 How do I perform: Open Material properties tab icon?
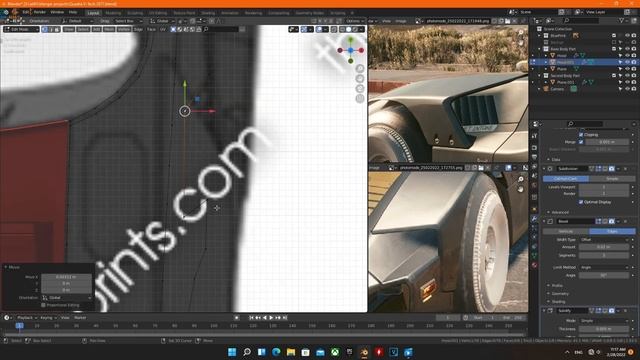pos(534,265)
